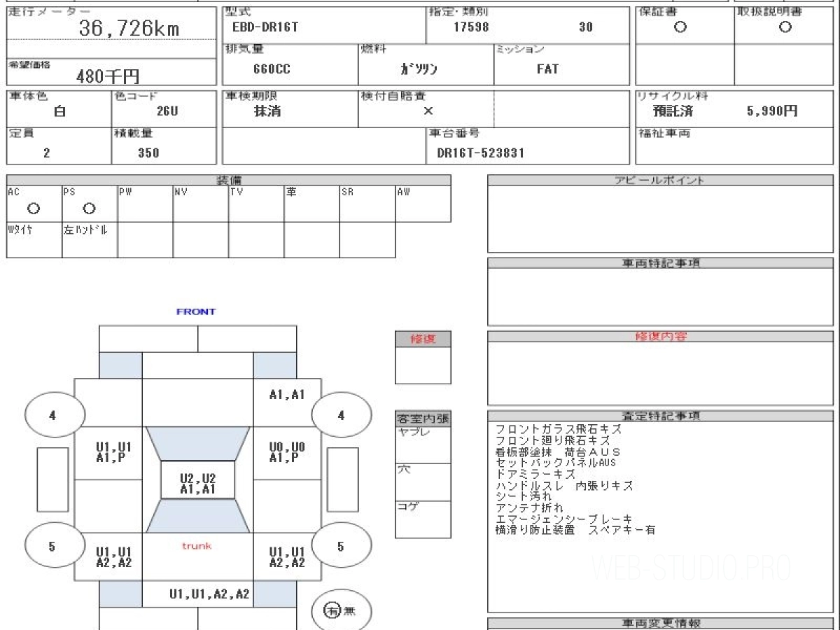Select the 査定特記事項 section header
This screenshot has height=630, width=840.
tap(659, 416)
